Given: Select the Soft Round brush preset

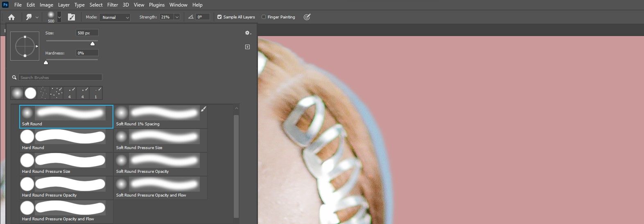Looking at the screenshot, I should coord(66,117).
